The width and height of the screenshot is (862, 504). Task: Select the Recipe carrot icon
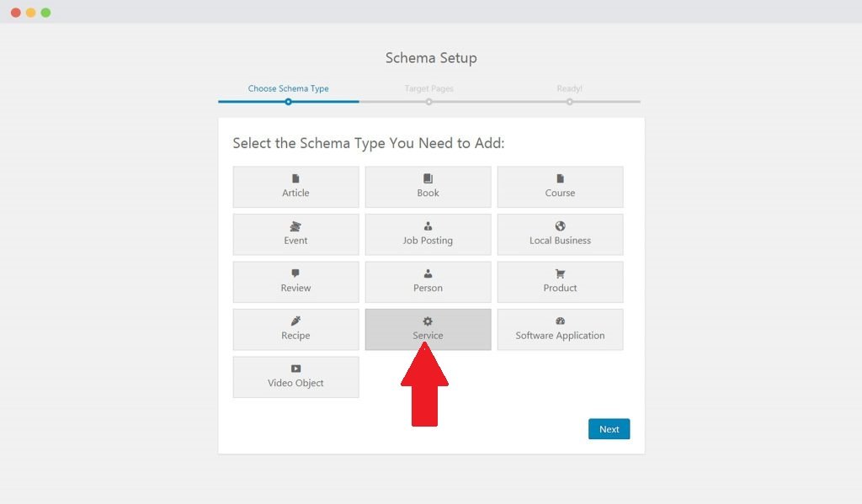(x=295, y=321)
